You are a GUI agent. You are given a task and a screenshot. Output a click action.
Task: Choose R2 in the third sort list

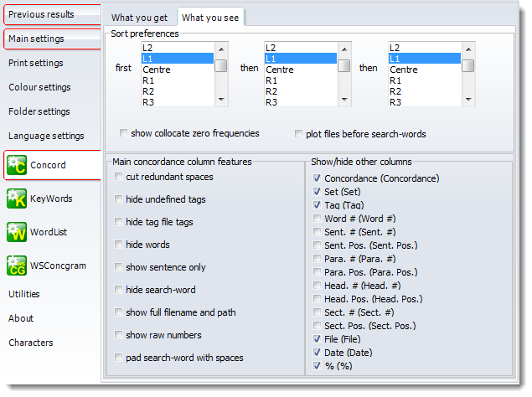coord(400,91)
